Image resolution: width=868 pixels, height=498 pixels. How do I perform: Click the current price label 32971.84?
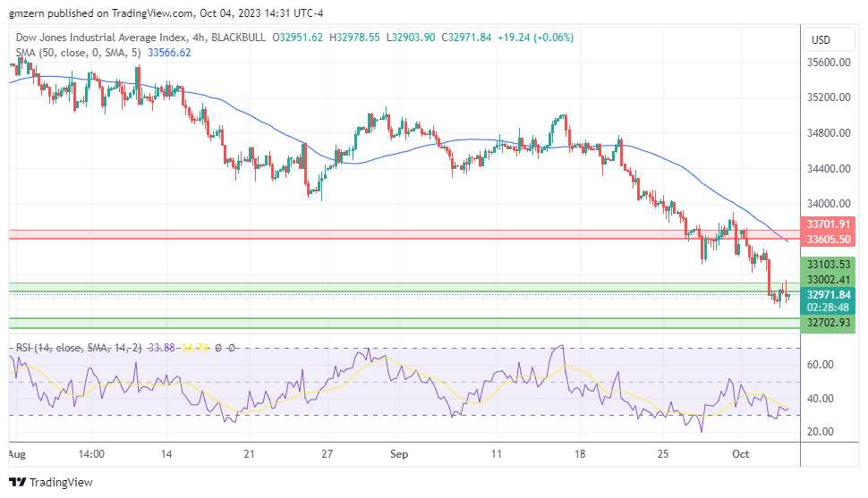tap(828, 294)
